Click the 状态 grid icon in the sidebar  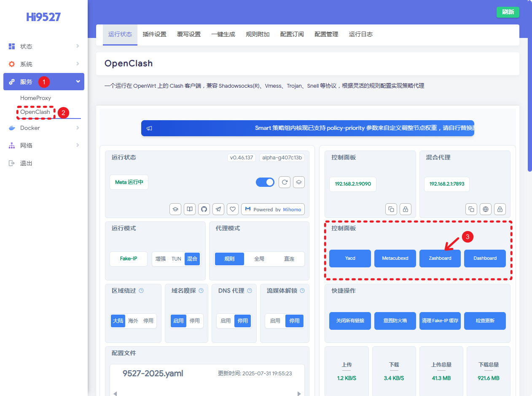[12, 46]
